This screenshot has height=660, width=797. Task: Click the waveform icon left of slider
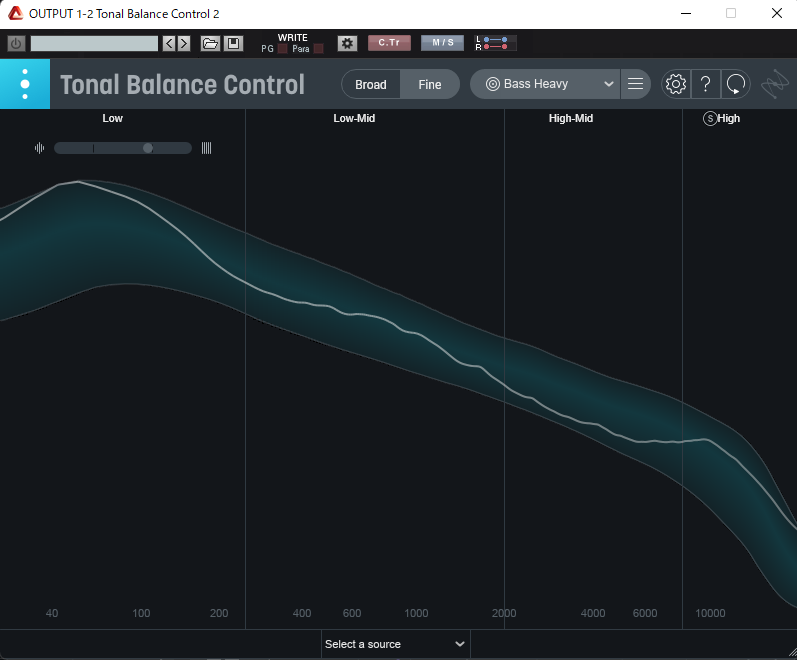coord(40,148)
